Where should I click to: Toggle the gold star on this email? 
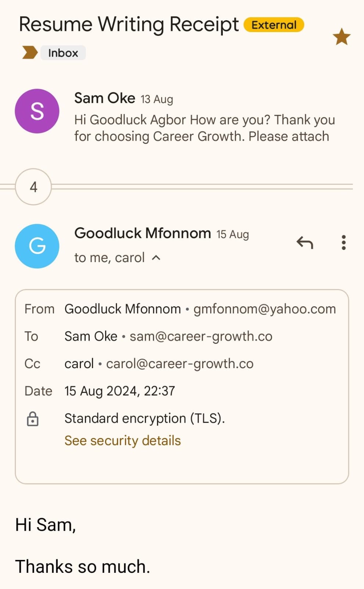(x=341, y=37)
